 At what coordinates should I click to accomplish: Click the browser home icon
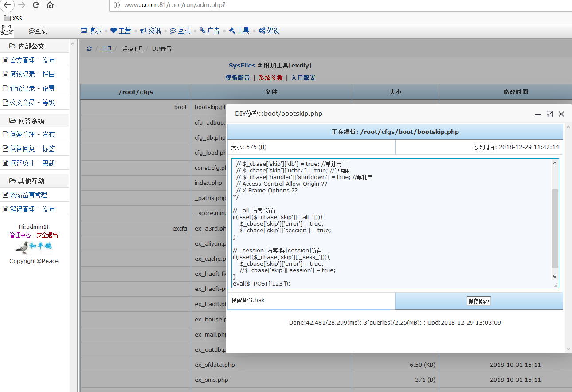(x=50, y=5)
